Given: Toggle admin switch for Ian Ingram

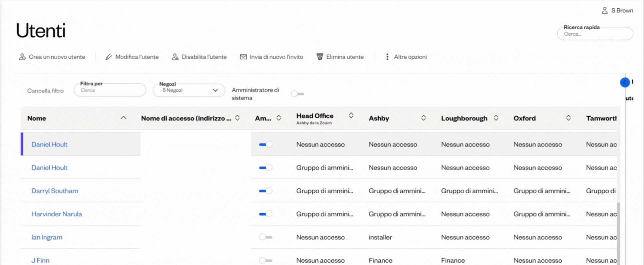Looking at the screenshot, I should click(x=266, y=237).
